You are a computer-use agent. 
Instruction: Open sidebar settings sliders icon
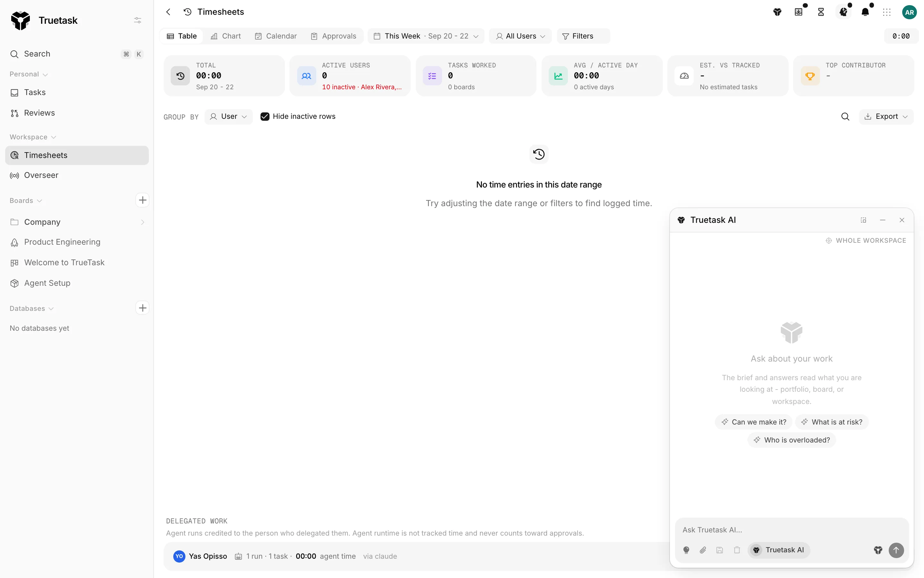pos(137,20)
